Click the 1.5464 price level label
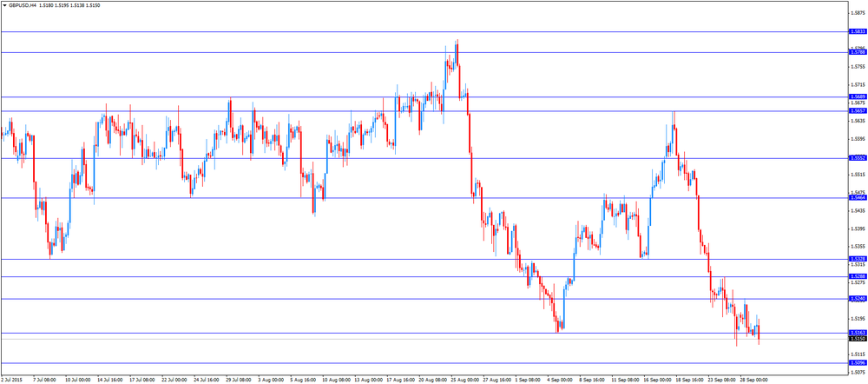The width and height of the screenshot is (868, 384). (x=857, y=198)
